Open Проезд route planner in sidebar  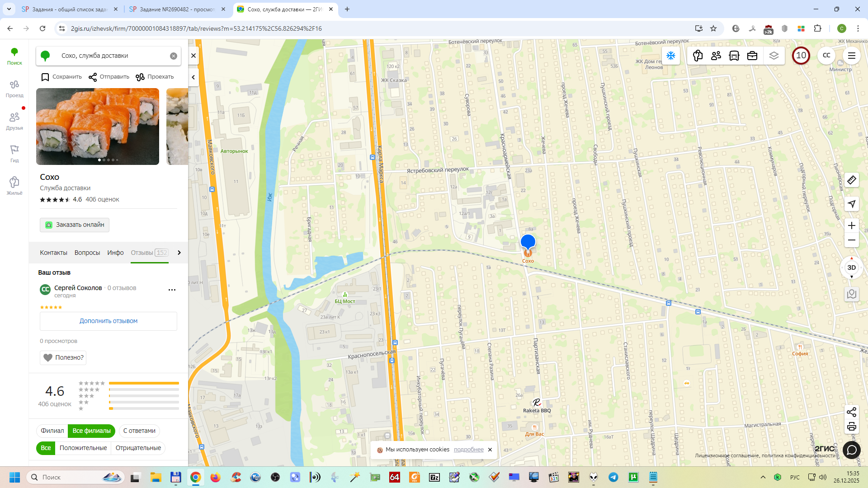14,89
